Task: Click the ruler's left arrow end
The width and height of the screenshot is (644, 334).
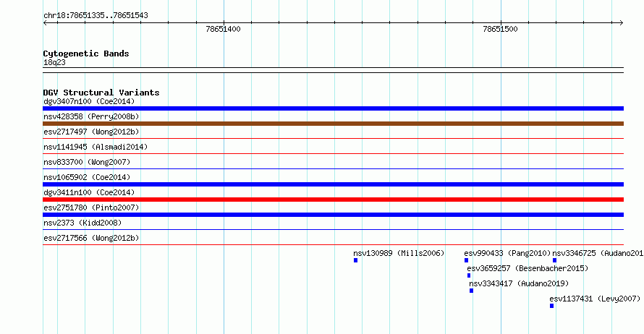Action: pos(45,23)
